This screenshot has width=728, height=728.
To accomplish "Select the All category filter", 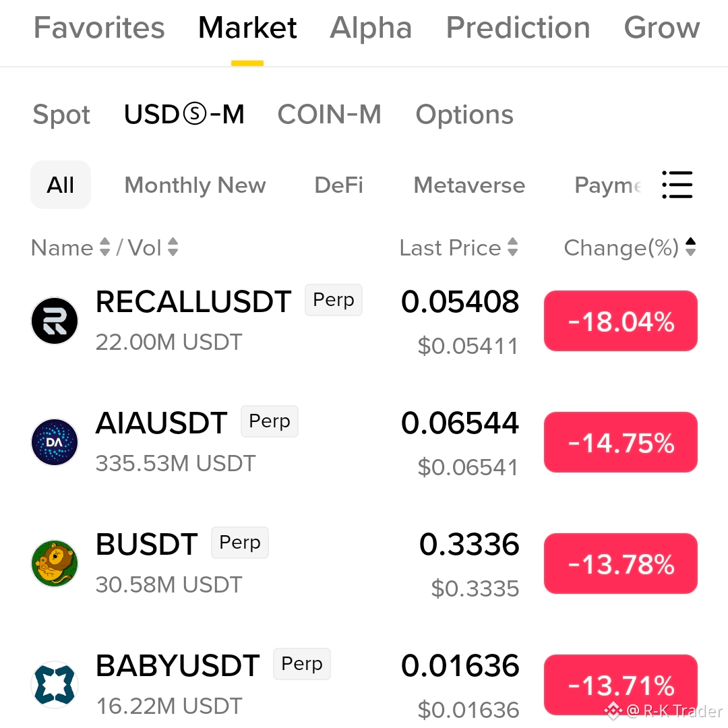I will (x=61, y=185).
